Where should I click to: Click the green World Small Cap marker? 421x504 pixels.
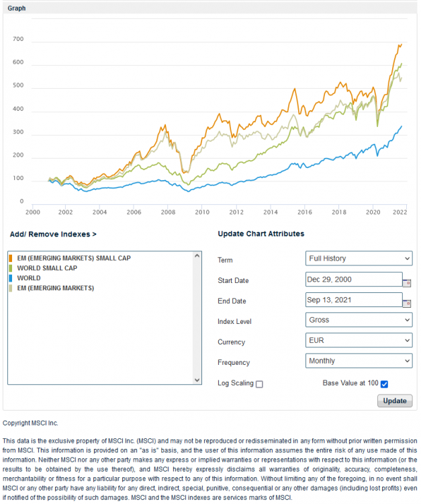(11, 268)
